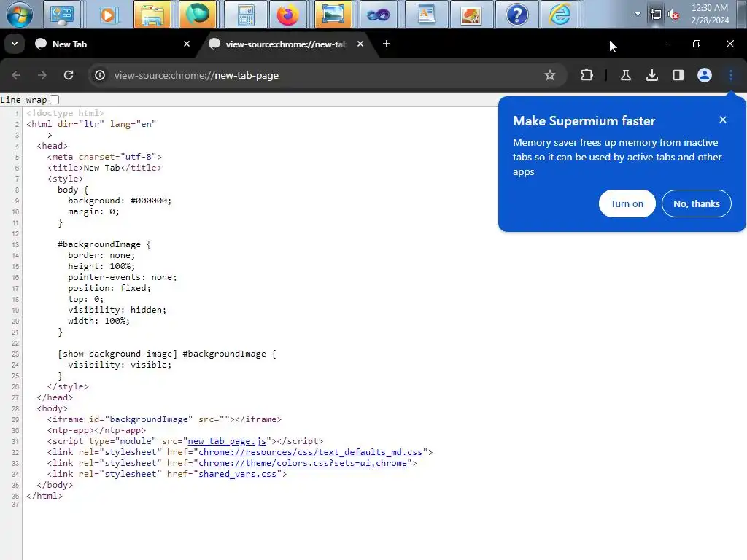Restore down the browser window
Screen dimensions: 747x560
696,44
